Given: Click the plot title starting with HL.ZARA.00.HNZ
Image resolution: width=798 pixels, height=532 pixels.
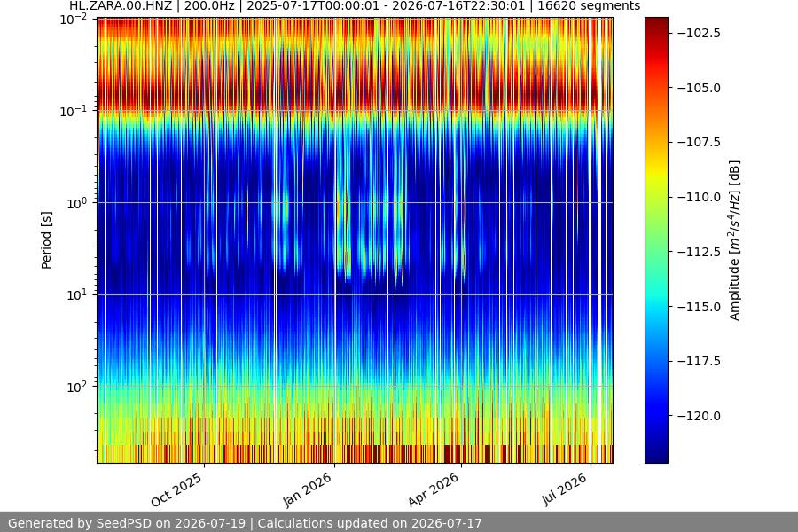Looking at the screenshot, I should point(355,6).
